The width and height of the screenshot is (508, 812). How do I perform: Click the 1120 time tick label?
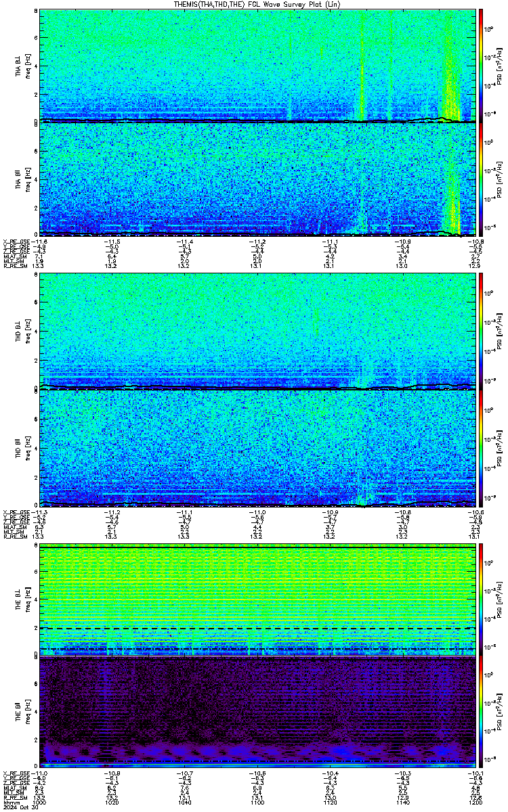pos(330,802)
